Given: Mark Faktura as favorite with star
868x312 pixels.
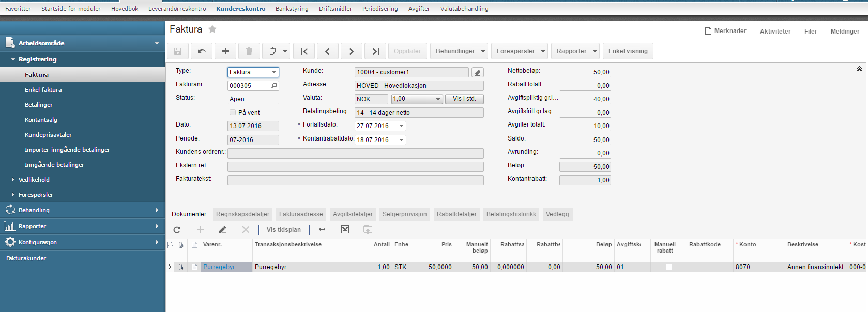Looking at the screenshot, I should click(x=212, y=29).
